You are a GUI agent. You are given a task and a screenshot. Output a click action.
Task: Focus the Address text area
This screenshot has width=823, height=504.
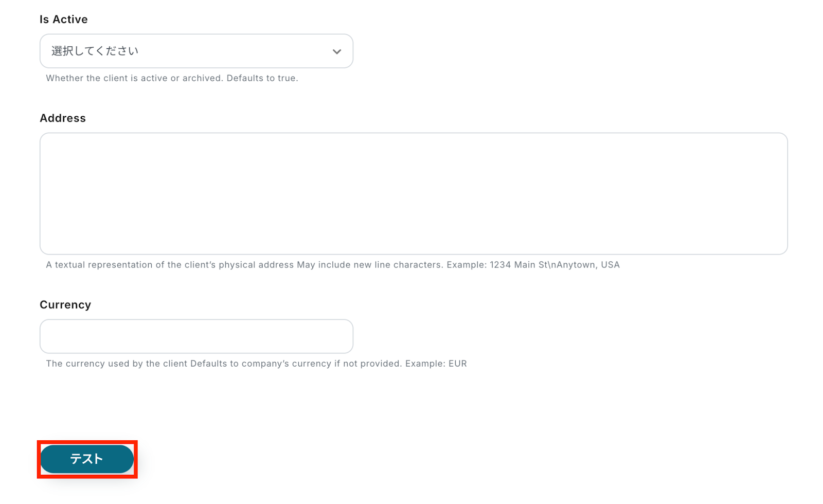click(x=413, y=193)
